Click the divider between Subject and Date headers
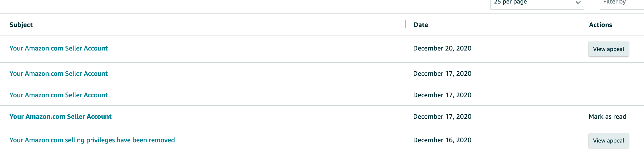Screen dimensions: 644x155 coord(405,24)
